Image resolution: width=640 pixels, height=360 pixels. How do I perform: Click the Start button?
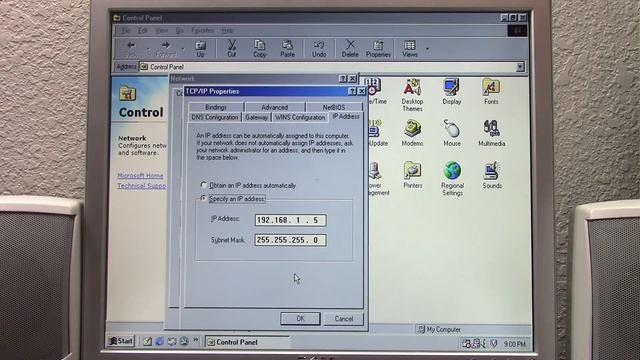pos(121,341)
